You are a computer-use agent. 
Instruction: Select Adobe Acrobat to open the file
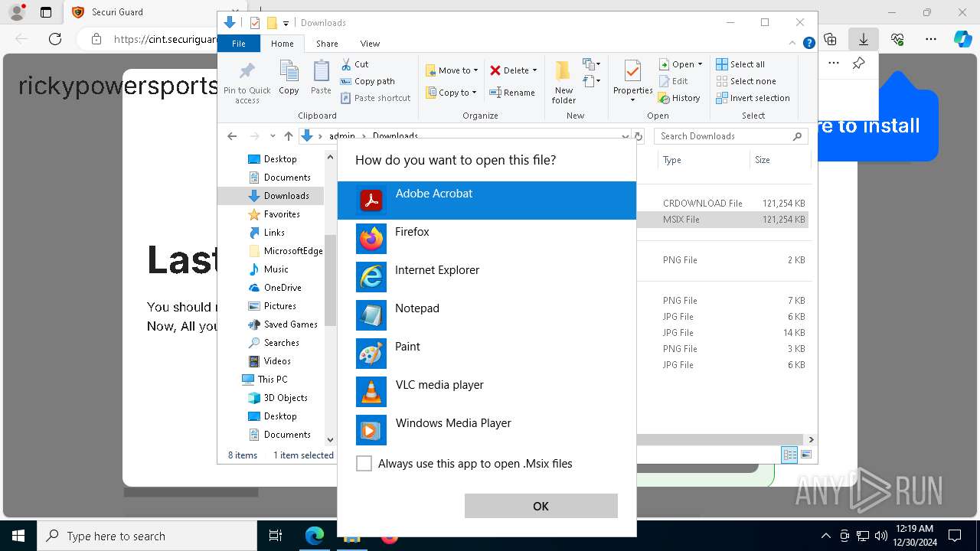point(487,201)
